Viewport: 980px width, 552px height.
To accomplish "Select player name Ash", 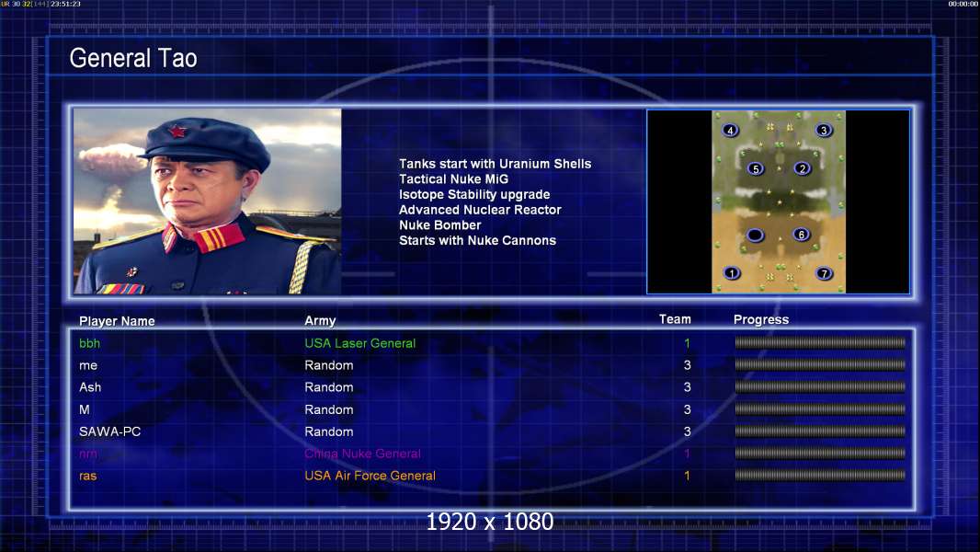I will click(x=90, y=387).
